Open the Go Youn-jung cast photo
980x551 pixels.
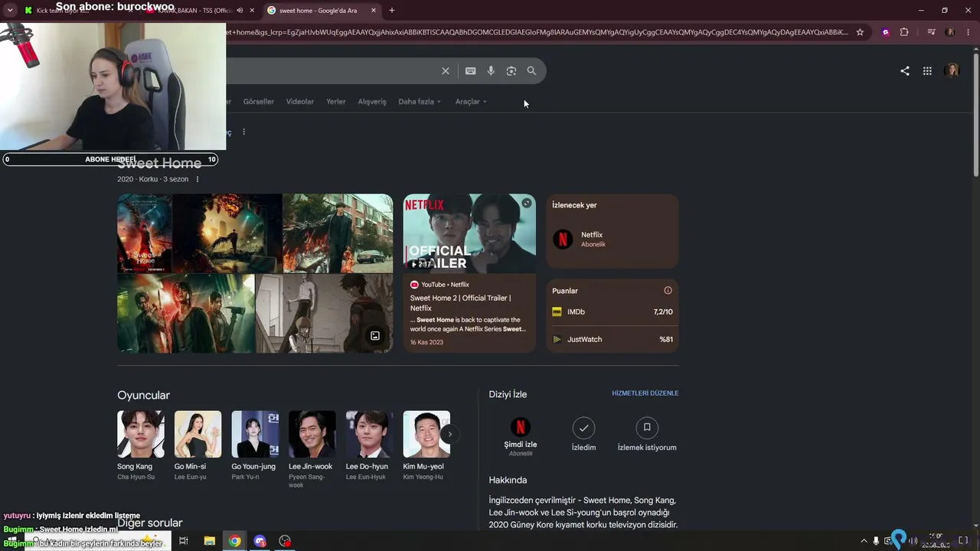click(x=255, y=434)
